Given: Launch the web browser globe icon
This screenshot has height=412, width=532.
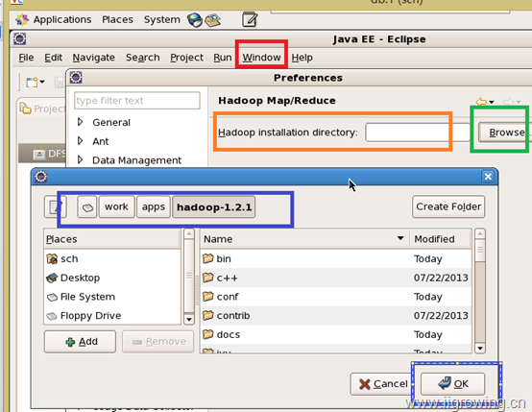Looking at the screenshot, I should (195, 20).
